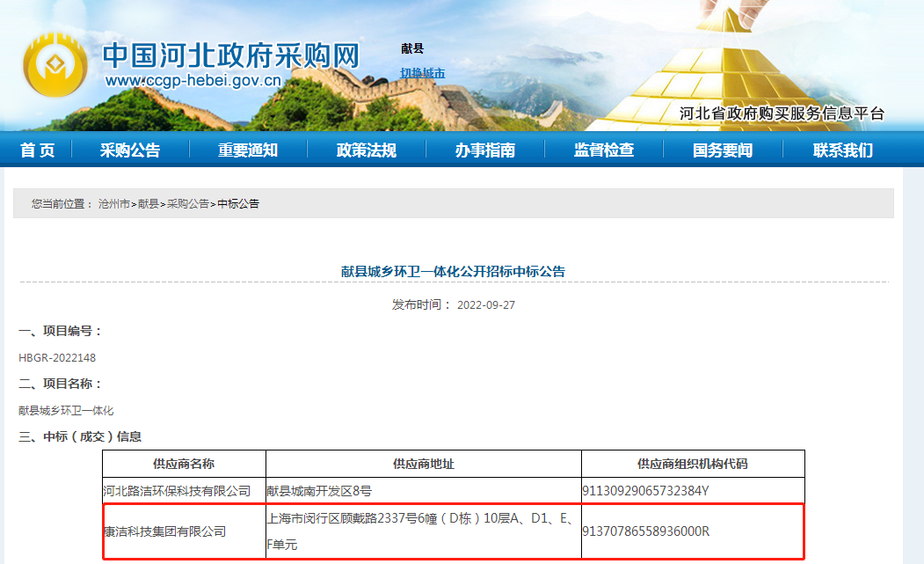Open the 联系我们 navigation item
Screen dimensions: 924x564
coord(843,150)
